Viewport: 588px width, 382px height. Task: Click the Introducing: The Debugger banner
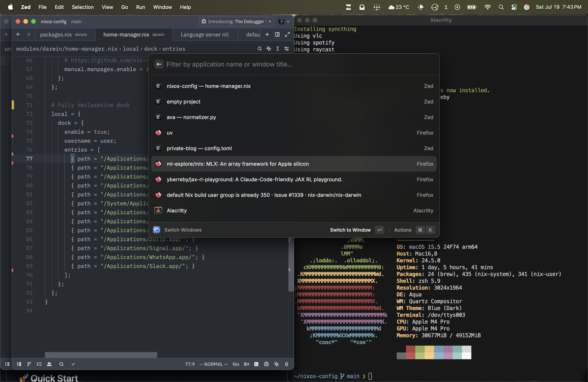pos(233,22)
